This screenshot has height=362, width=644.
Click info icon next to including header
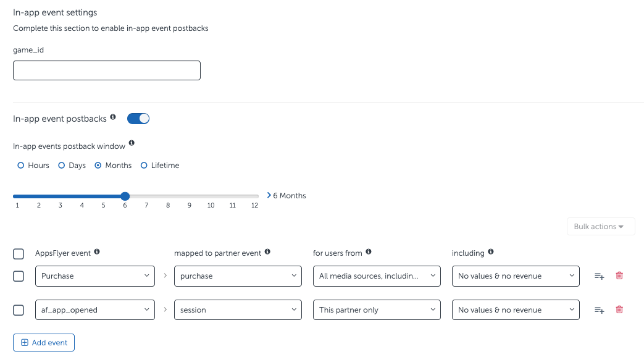(x=491, y=252)
